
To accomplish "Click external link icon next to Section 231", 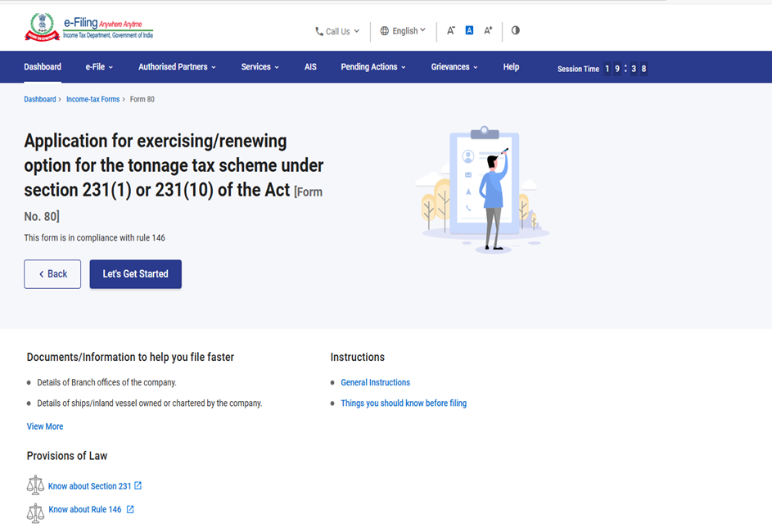I will coord(138,486).
